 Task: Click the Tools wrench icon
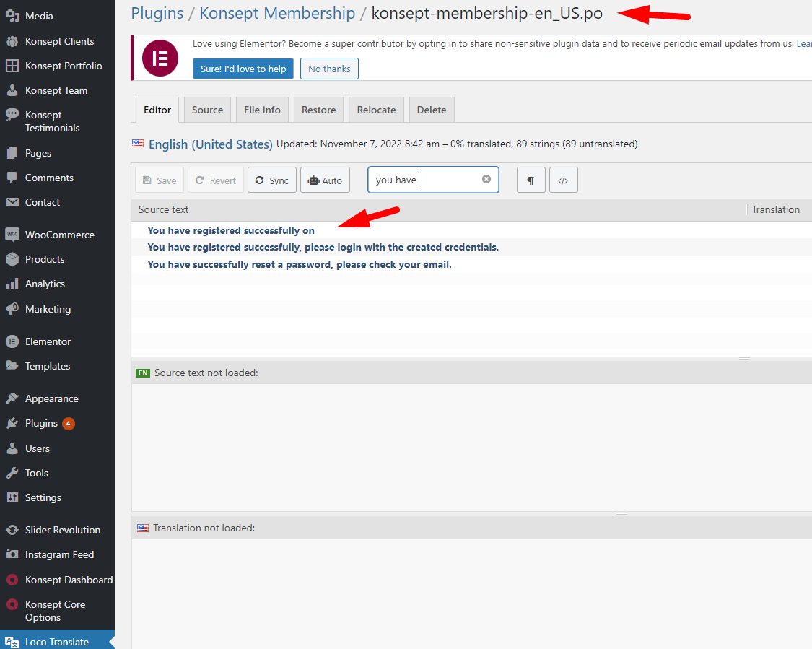pyautogui.click(x=12, y=473)
